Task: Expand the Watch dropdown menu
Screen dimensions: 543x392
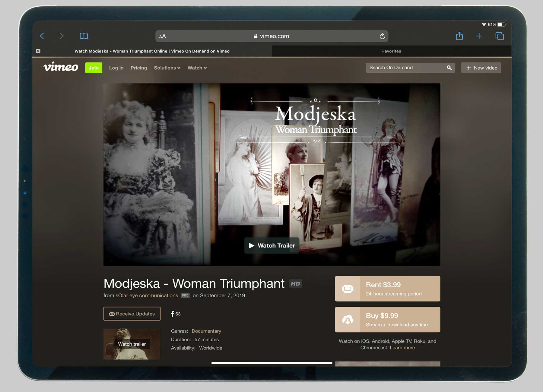Action: coord(197,68)
